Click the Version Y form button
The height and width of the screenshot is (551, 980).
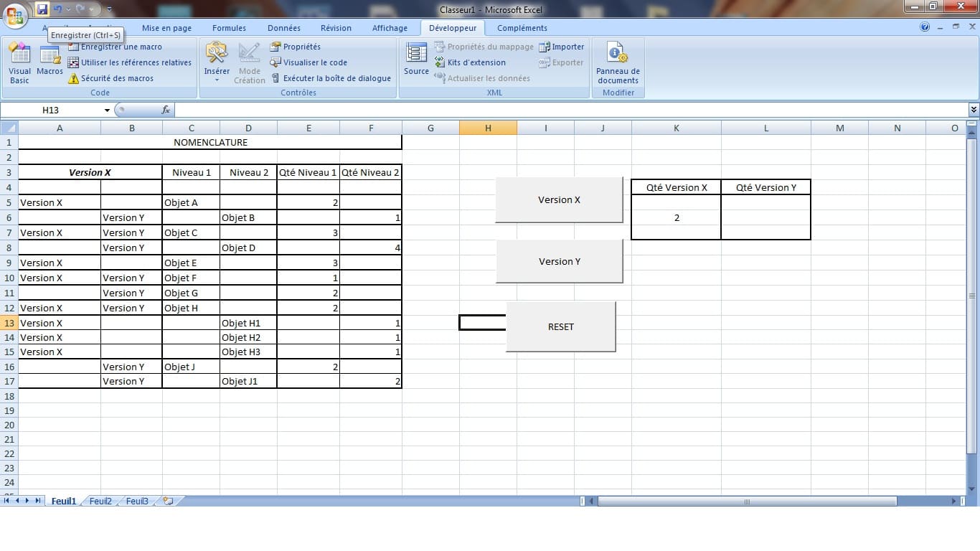(559, 261)
